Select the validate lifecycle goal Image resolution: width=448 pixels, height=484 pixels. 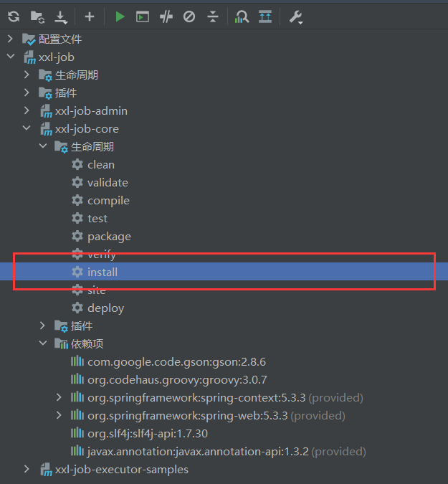[108, 183]
